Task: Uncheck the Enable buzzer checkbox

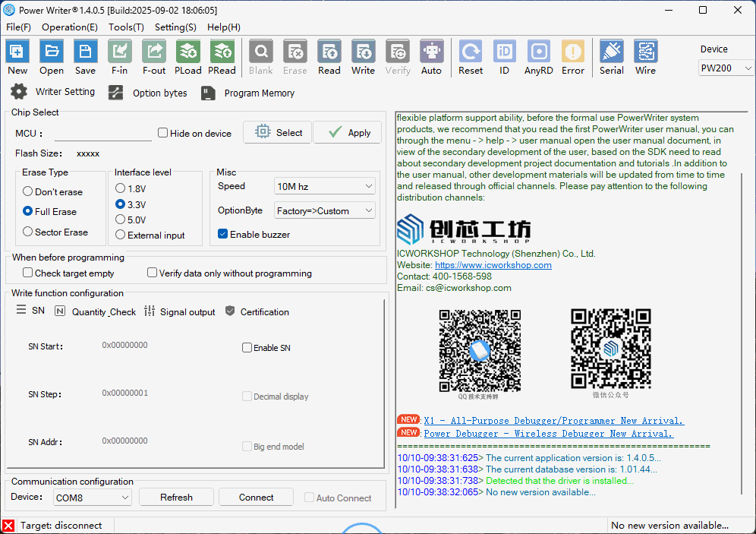Action: pyautogui.click(x=223, y=235)
